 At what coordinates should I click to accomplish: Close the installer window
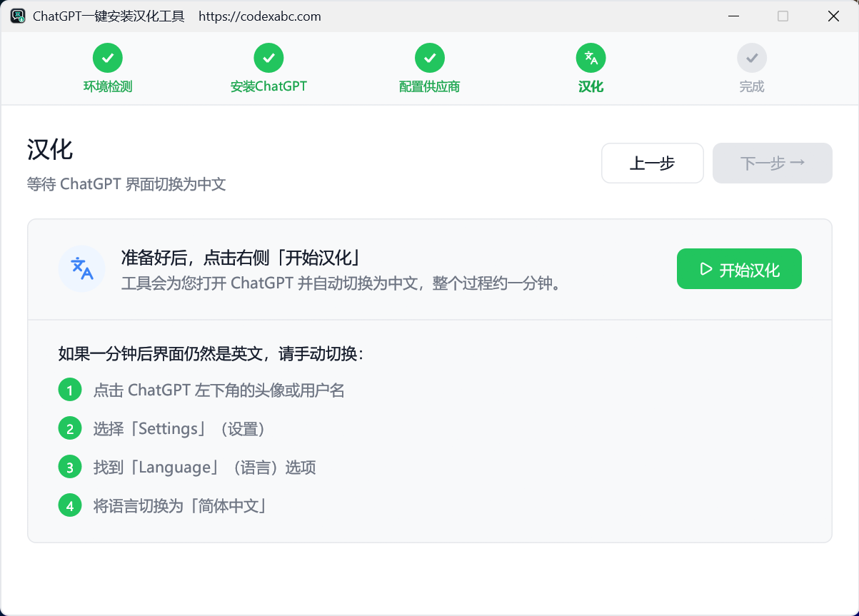point(833,16)
